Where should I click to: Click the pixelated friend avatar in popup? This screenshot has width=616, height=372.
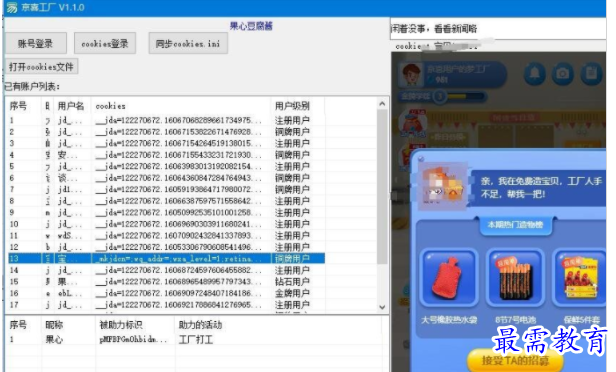tap(444, 187)
